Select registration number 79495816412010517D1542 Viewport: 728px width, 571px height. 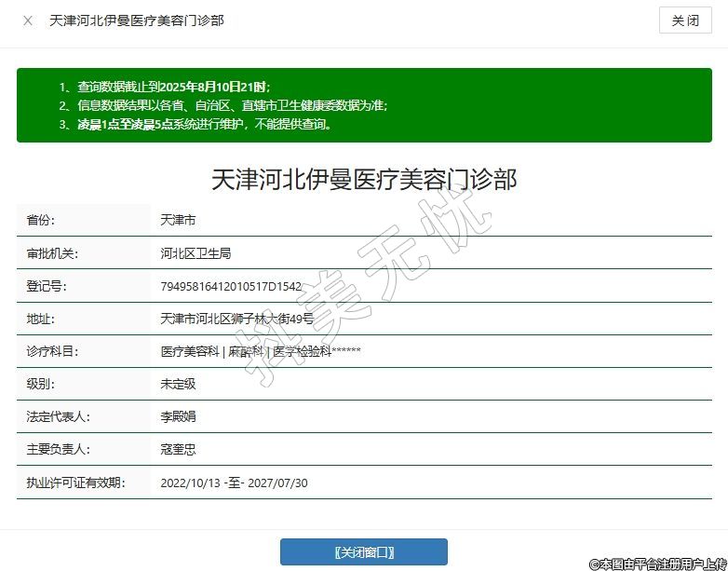click(231, 286)
